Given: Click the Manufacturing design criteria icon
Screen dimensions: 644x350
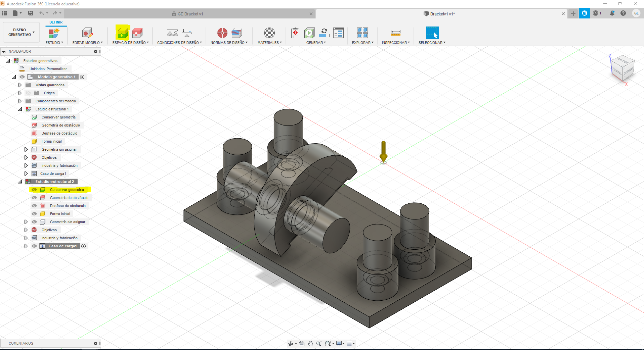Looking at the screenshot, I should click(x=237, y=33).
